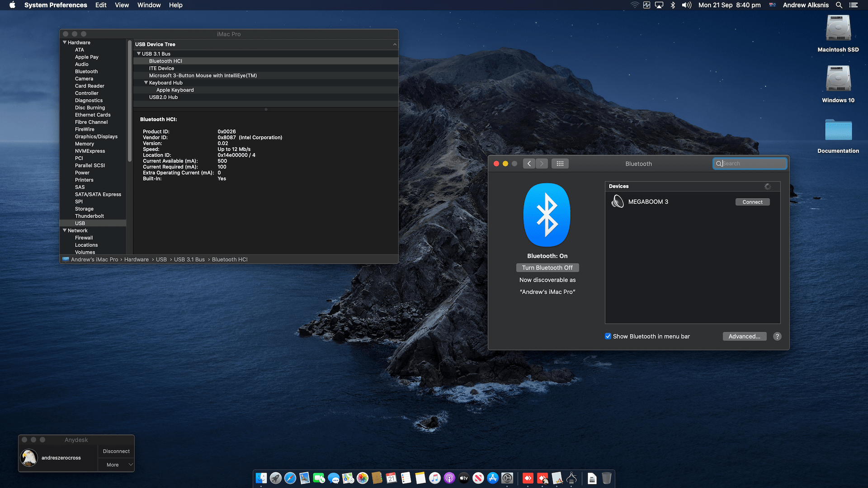Click the back arrow in Bluetooth preferences

[x=529, y=164]
